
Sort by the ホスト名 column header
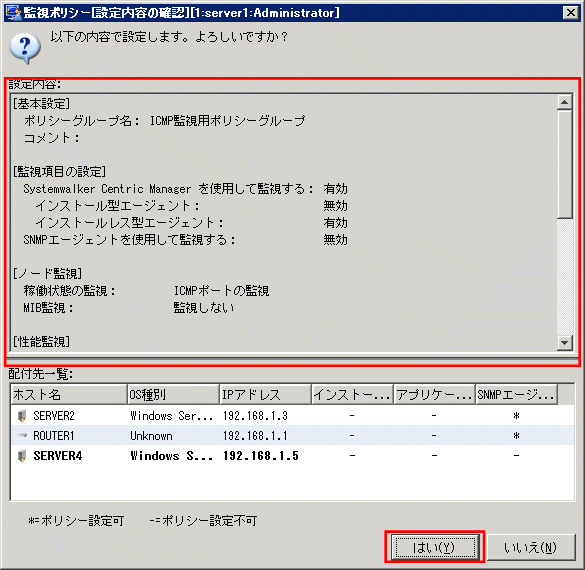click(x=69, y=394)
